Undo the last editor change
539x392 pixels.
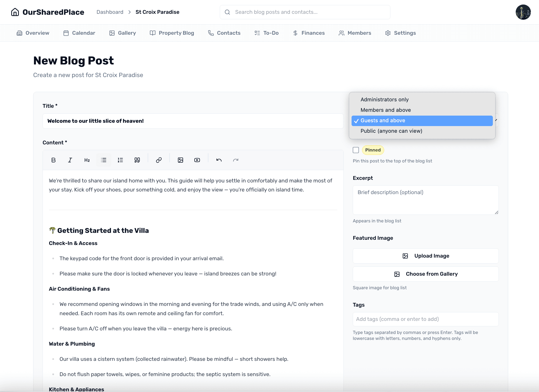219,160
